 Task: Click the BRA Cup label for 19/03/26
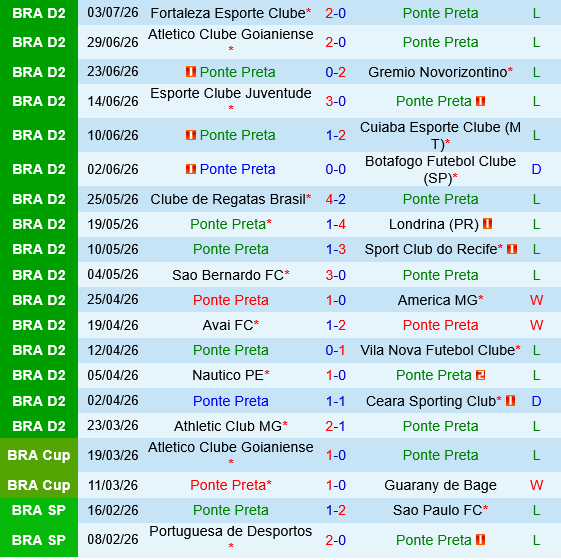39,455
